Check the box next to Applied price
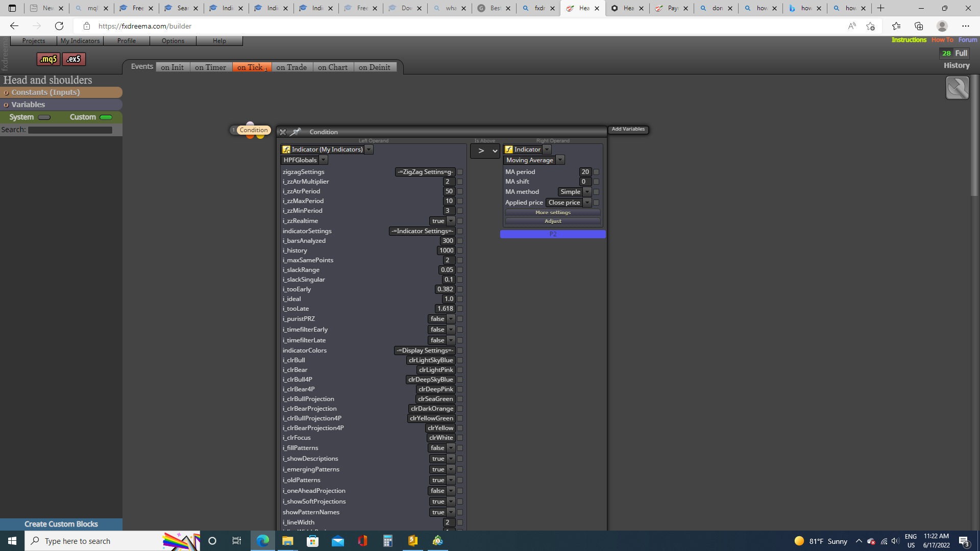The image size is (980, 551). point(596,203)
